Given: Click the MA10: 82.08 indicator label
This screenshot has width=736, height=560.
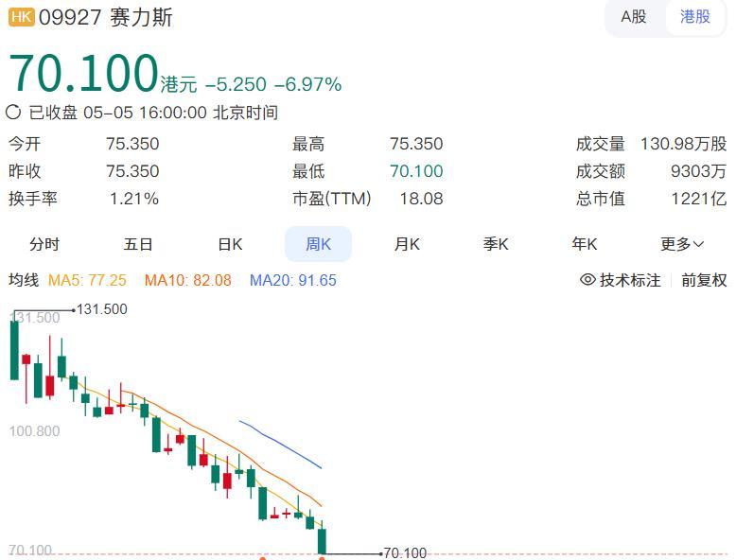Looking at the screenshot, I should [187, 280].
